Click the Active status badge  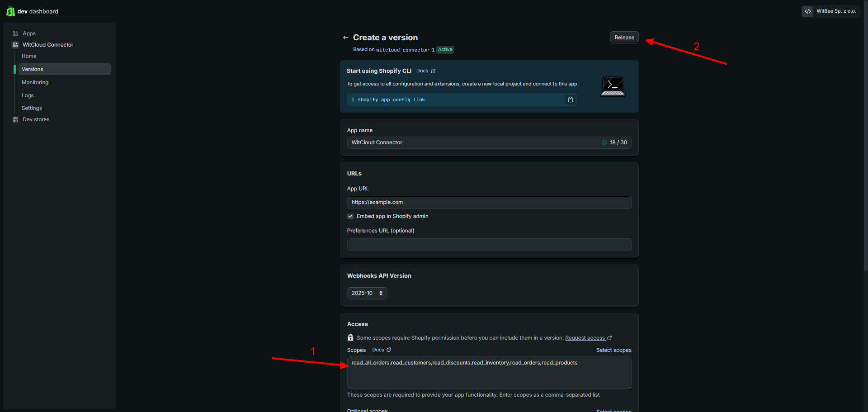pos(445,50)
